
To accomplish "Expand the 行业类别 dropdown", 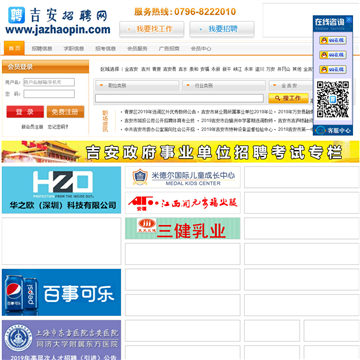I will tap(224, 86).
